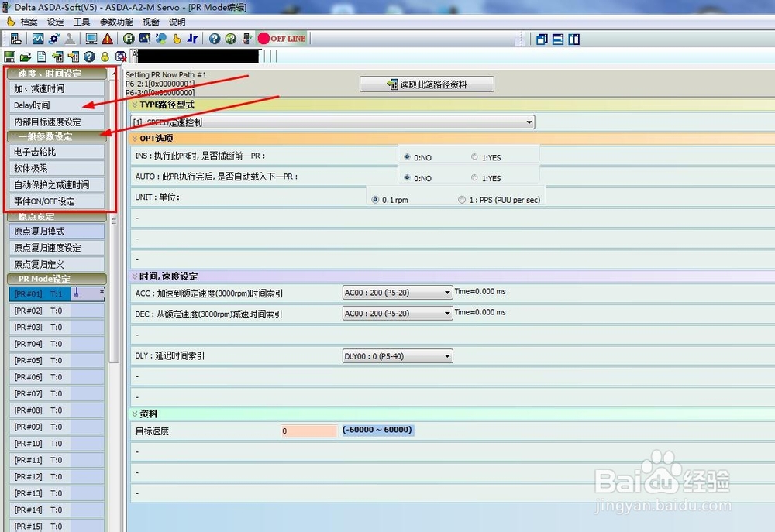The width and height of the screenshot is (775, 532).
Task: Open the blue question mark help
Action: coord(214,39)
